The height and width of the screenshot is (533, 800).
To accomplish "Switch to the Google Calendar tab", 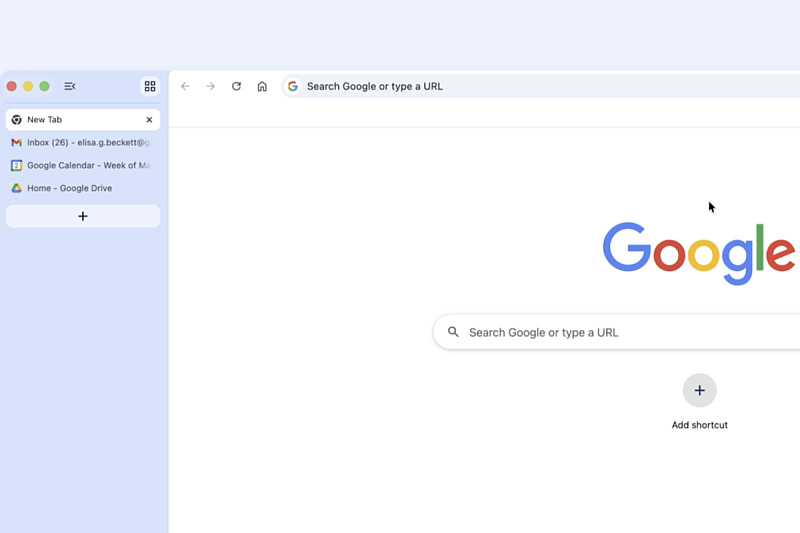I will [83, 165].
